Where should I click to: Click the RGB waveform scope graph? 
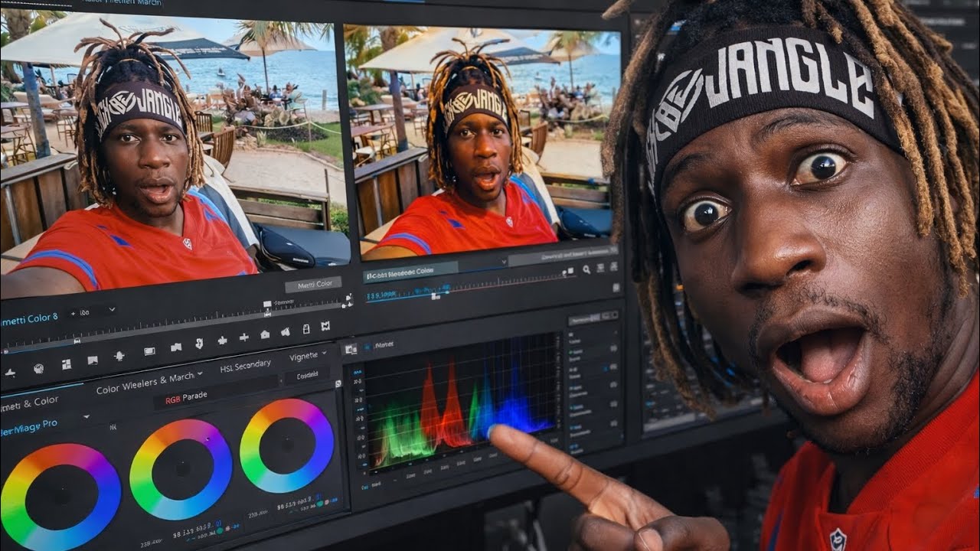coord(461,403)
